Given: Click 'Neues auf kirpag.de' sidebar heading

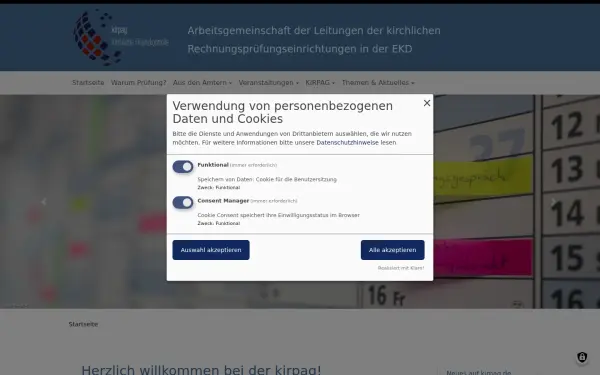Looking at the screenshot, I should (478, 372).
